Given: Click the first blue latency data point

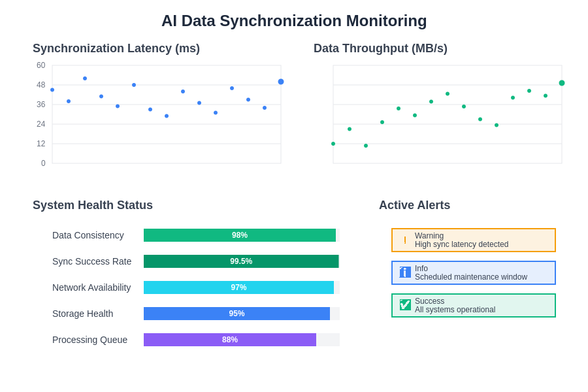Looking at the screenshot, I should pos(52,90).
